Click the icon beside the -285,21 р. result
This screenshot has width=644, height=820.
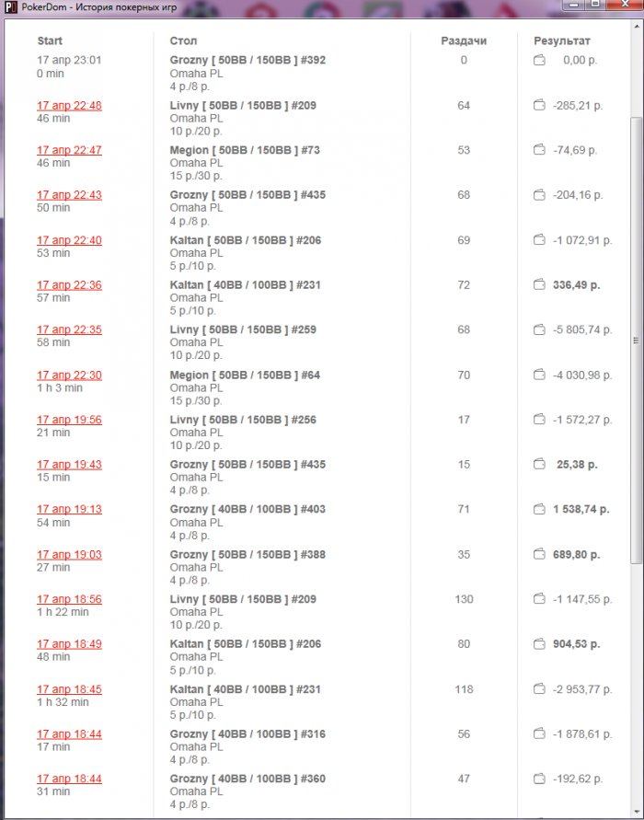[540, 106]
